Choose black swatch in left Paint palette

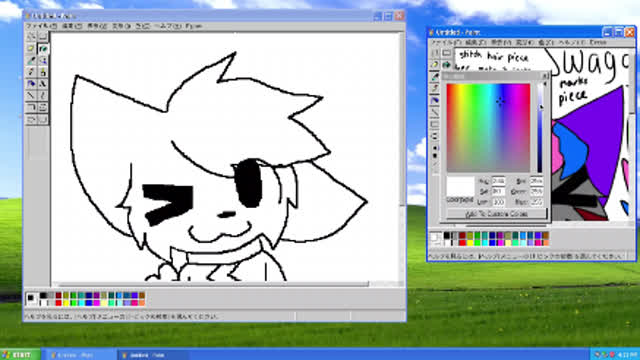(43, 296)
